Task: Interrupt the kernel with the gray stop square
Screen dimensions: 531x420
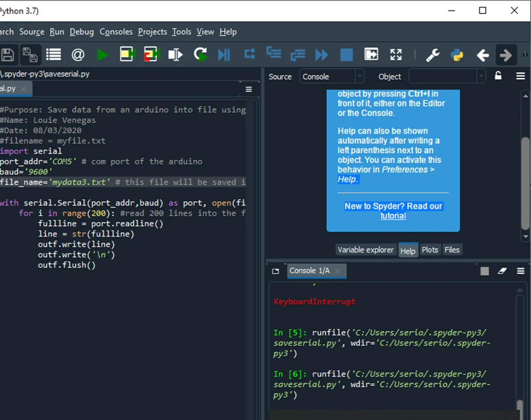Action: click(484, 271)
